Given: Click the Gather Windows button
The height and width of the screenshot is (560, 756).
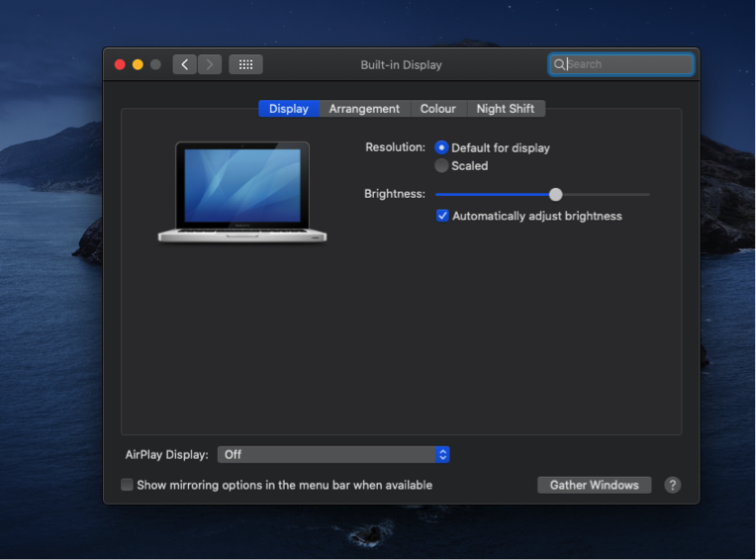Looking at the screenshot, I should 594,485.
